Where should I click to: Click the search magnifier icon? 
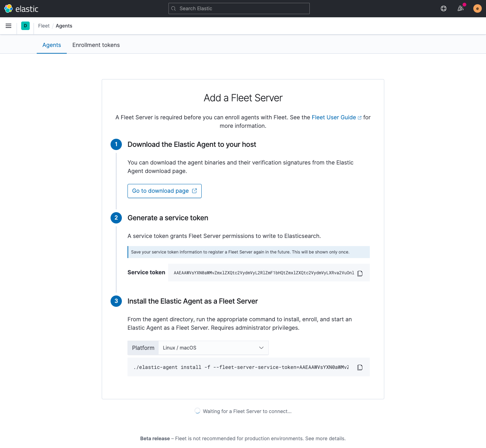(x=173, y=8)
